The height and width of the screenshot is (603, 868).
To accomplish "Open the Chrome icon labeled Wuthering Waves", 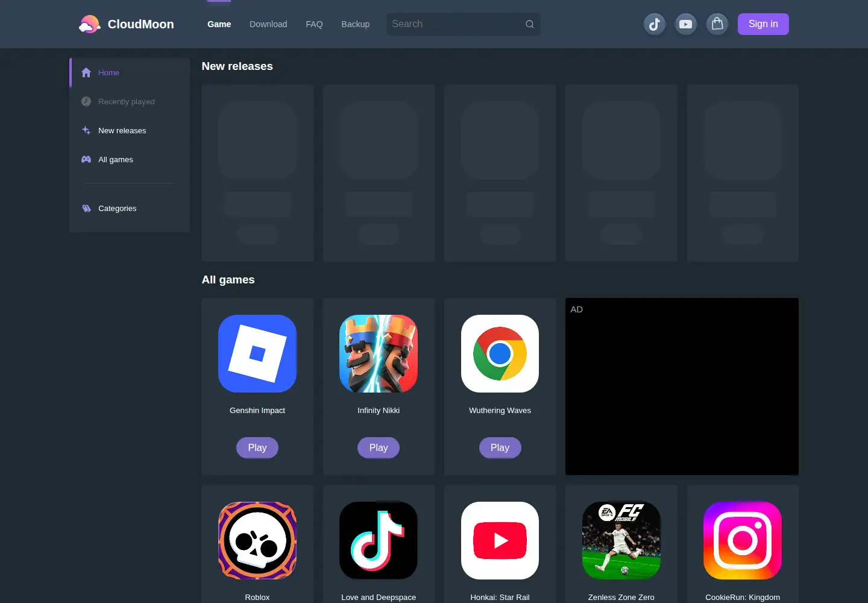I will tap(500, 353).
